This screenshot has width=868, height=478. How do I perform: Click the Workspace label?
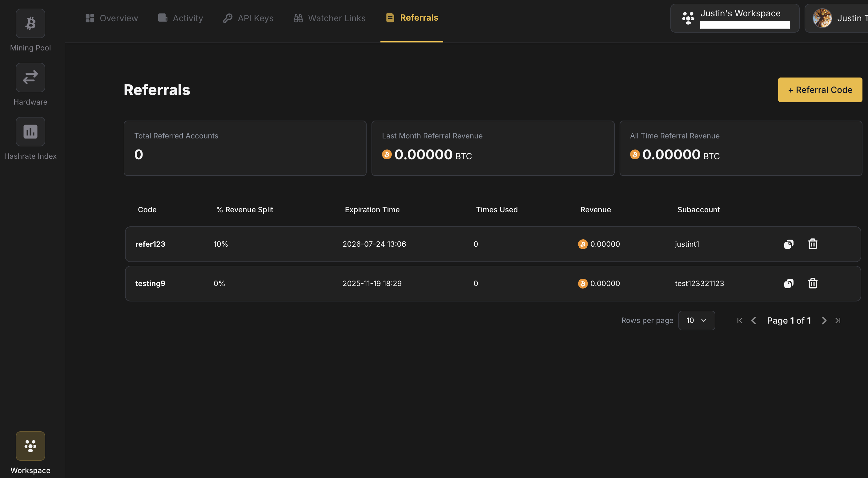[x=30, y=470]
